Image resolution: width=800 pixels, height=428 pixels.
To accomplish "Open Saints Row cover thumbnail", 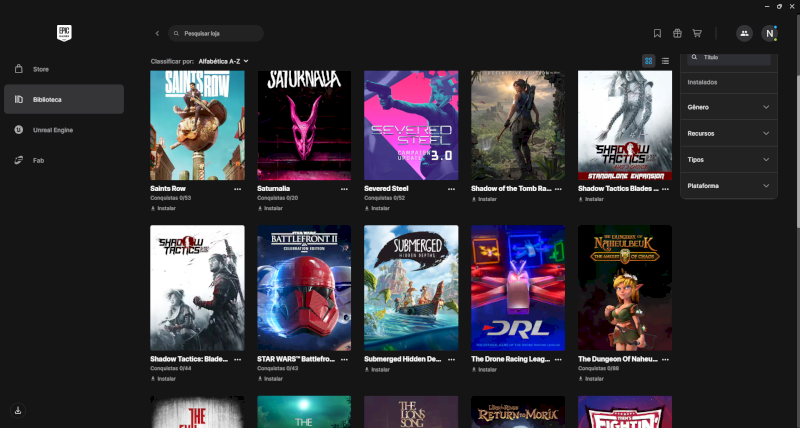I will pyautogui.click(x=197, y=125).
